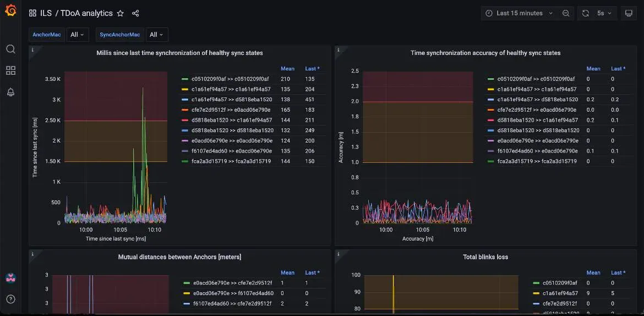The image size is (644, 316).
Task: Open the SyncAnchorMac All dropdown
Action: click(156, 35)
